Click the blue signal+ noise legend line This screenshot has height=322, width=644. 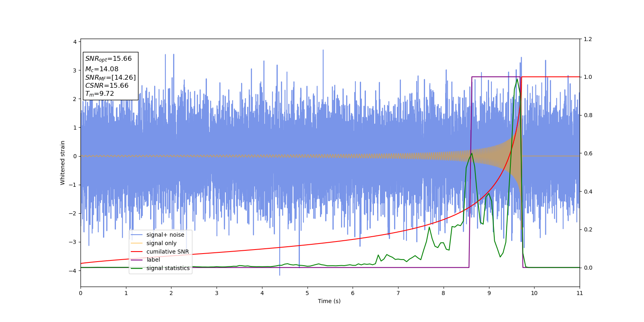pyautogui.click(x=137, y=235)
